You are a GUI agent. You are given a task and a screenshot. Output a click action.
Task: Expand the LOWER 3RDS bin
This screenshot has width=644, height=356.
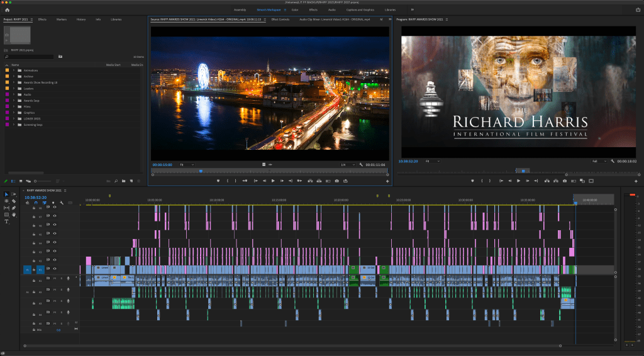(x=13, y=118)
